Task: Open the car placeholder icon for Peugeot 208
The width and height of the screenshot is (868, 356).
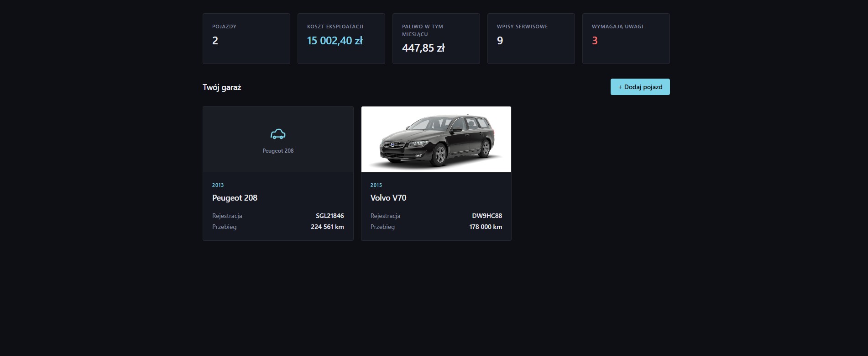Action: coord(278,134)
